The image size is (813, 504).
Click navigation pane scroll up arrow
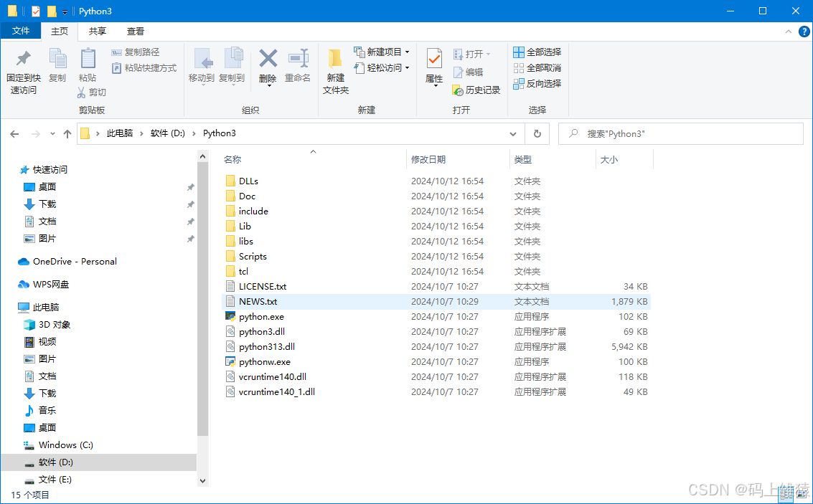click(x=203, y=156)
